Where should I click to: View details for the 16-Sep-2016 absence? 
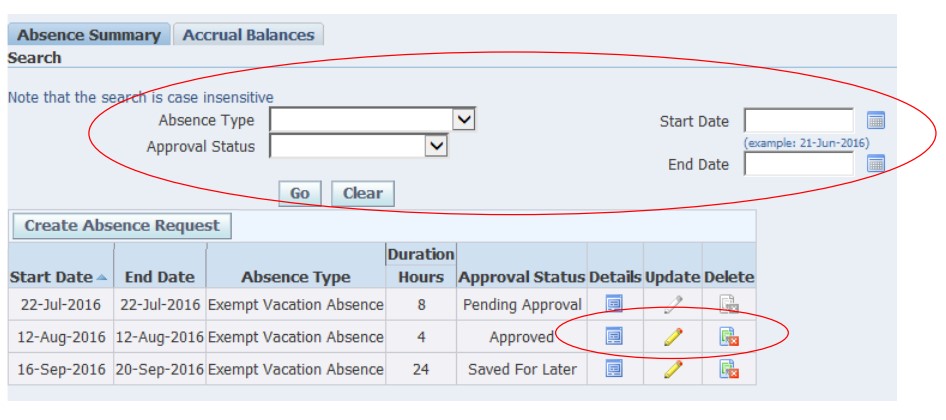[x=614, y=369]
